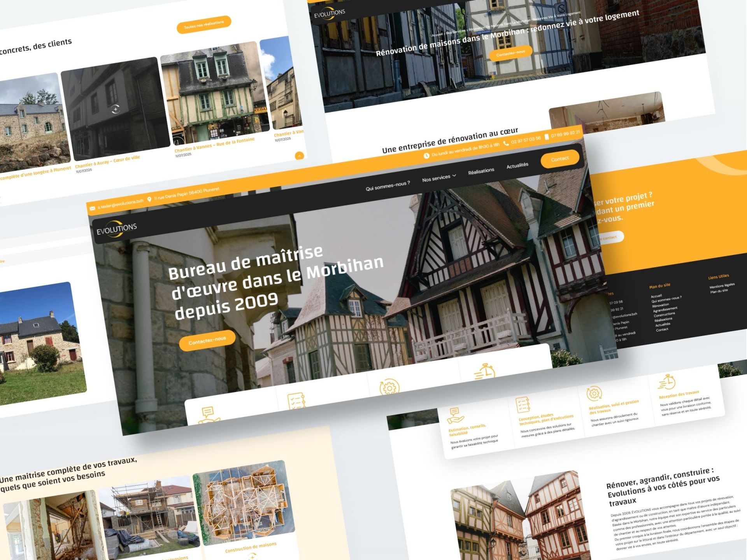This screenshot has height=560, width=747.
Task: Open the Contact link in the footer list
Action: [662, 330]
